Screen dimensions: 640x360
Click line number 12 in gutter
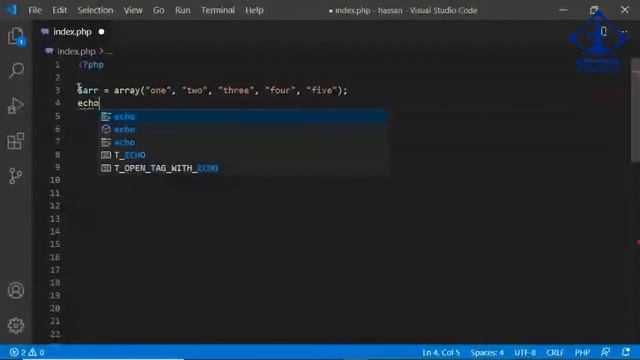tap(55, 206)
